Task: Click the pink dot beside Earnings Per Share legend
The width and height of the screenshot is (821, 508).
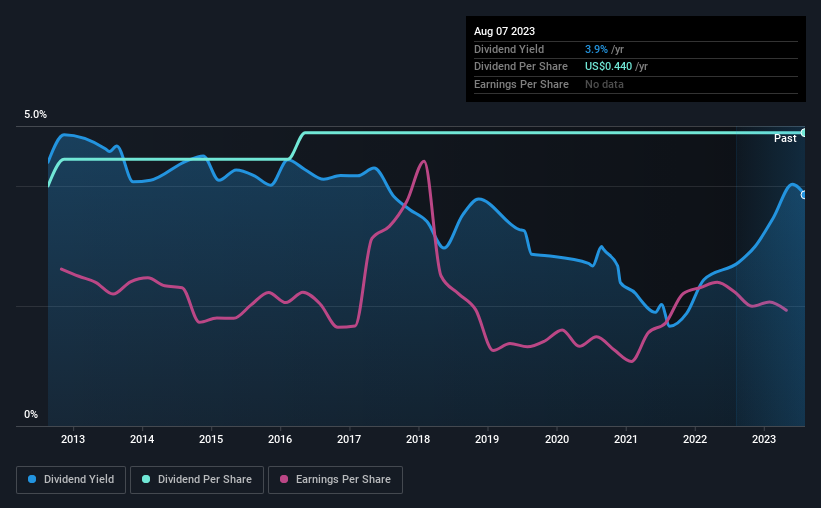Action: click(284, 480)
